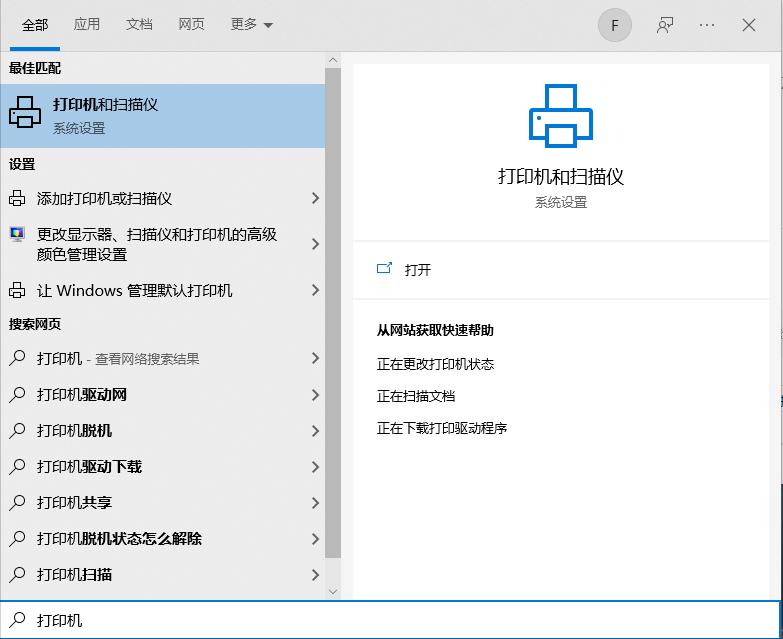
Task: Click search icon beside 打印机驱动网
Action: (x=17, y=394)
